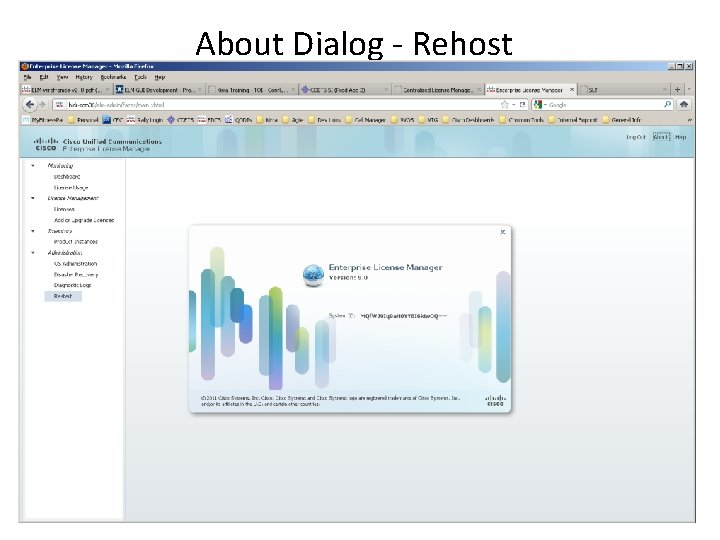Open the Agile bookmarks folder
720x540 pixels.
pyautogui.click(x=292, y=120)
